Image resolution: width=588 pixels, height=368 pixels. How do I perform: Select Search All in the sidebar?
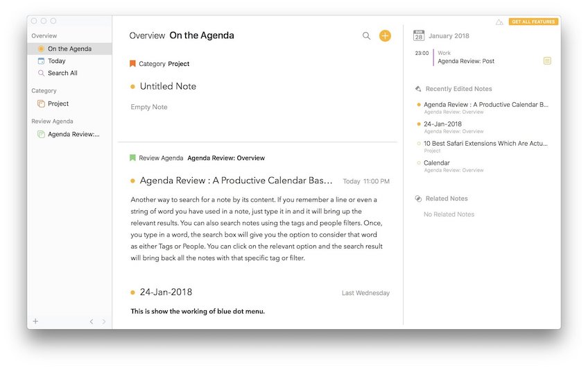click(x=62, y=73)
